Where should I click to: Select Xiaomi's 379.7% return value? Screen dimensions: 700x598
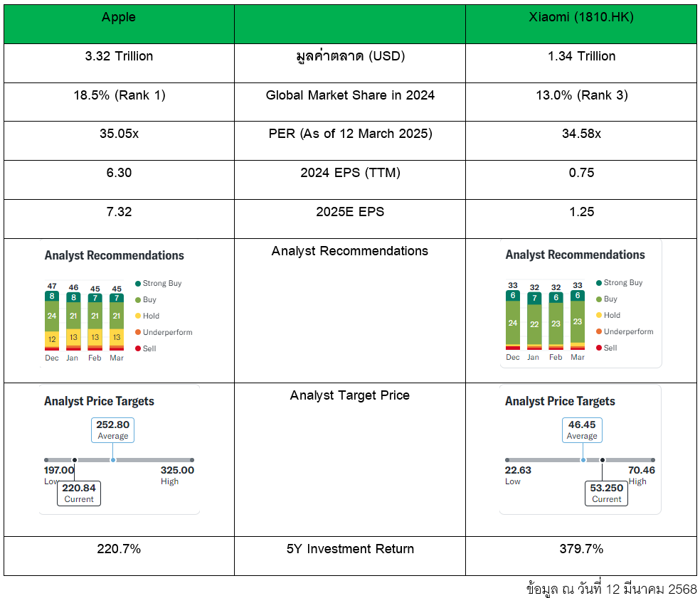pyautogui.click(x=581, y=549)
